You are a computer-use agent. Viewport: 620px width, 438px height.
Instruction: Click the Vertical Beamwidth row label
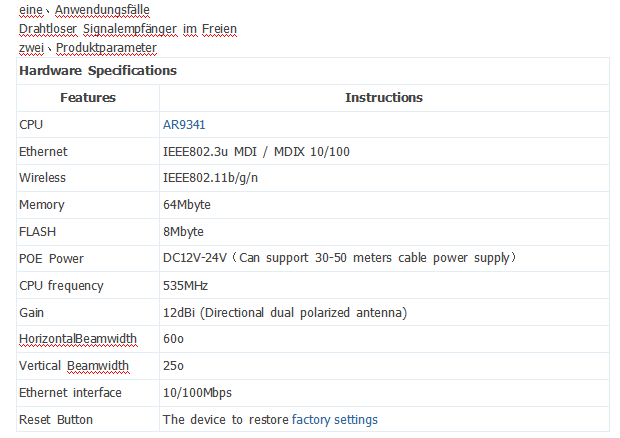[74, 366]
